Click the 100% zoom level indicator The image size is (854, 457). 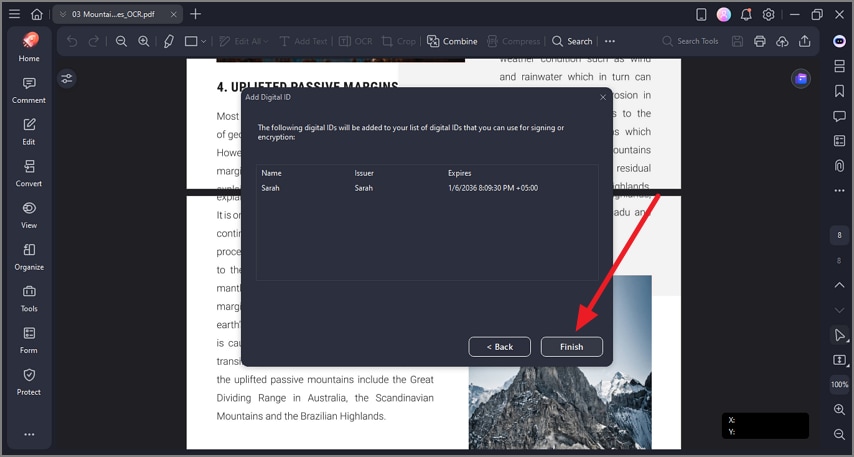tap(839, 385)
